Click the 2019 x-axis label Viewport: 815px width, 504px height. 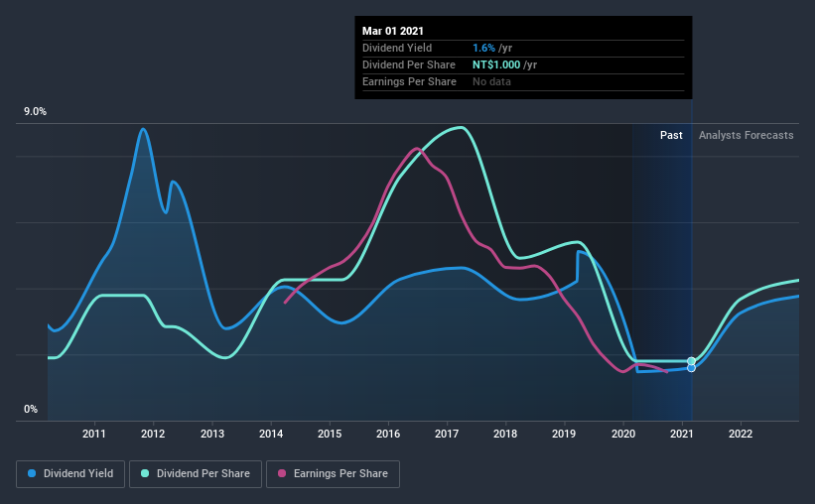[x=564, y=434]
